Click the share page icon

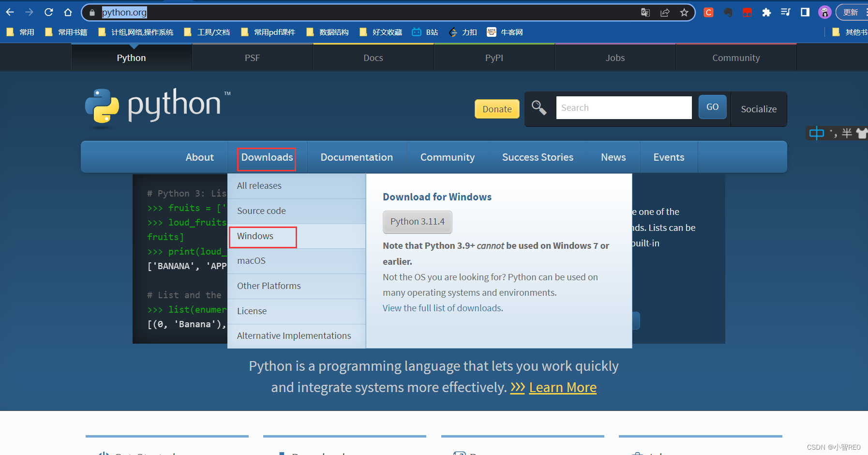pos(665,13)
